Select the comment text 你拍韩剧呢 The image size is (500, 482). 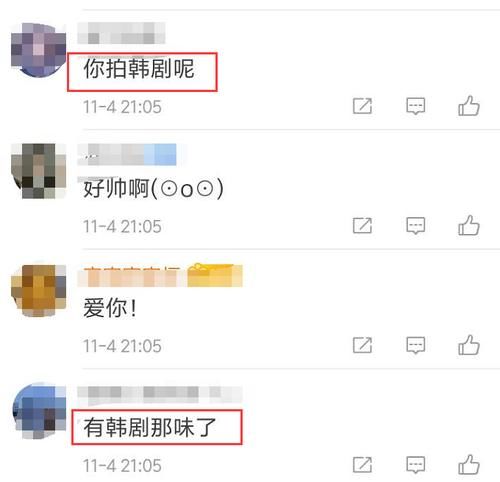tap(139, 69)
